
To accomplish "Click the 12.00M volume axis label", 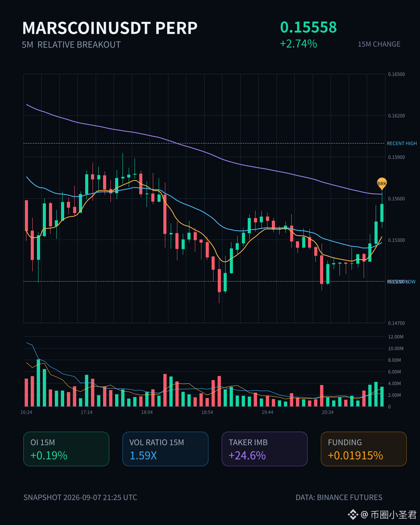I will pos(396,337).
